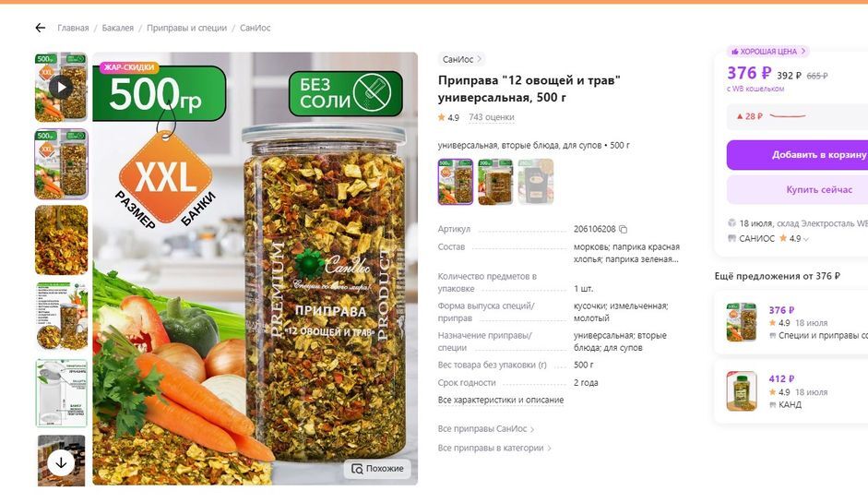Image resolution: width=868 pixels, height=503 pixels.
Task: Open the СанИос brand chip
Action: [x=462, y=59]
